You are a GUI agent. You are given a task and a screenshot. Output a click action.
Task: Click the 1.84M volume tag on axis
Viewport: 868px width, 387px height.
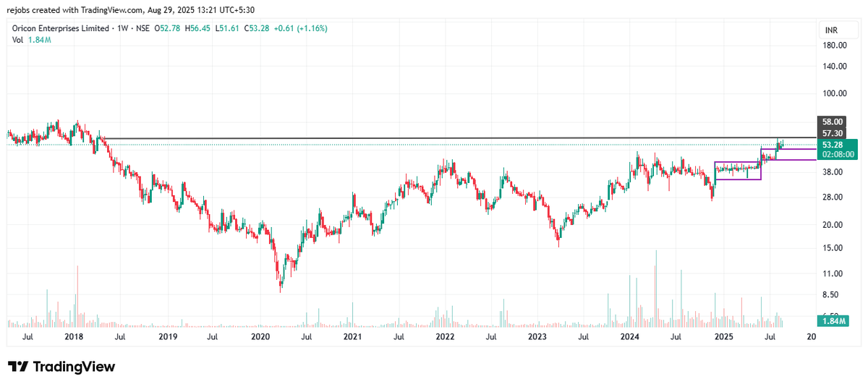[833, 320]
